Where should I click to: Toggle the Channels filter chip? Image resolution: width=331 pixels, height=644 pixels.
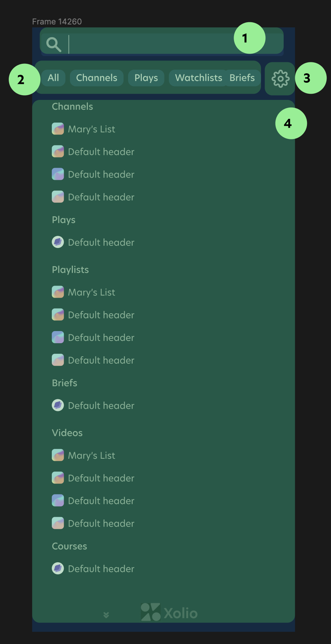[x=96, y=78]
